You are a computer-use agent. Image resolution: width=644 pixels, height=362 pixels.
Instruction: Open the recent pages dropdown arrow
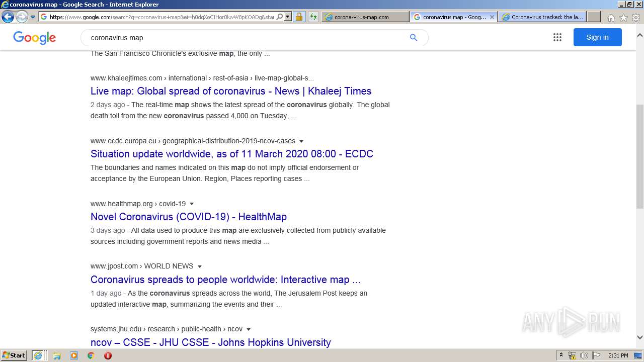33,17
